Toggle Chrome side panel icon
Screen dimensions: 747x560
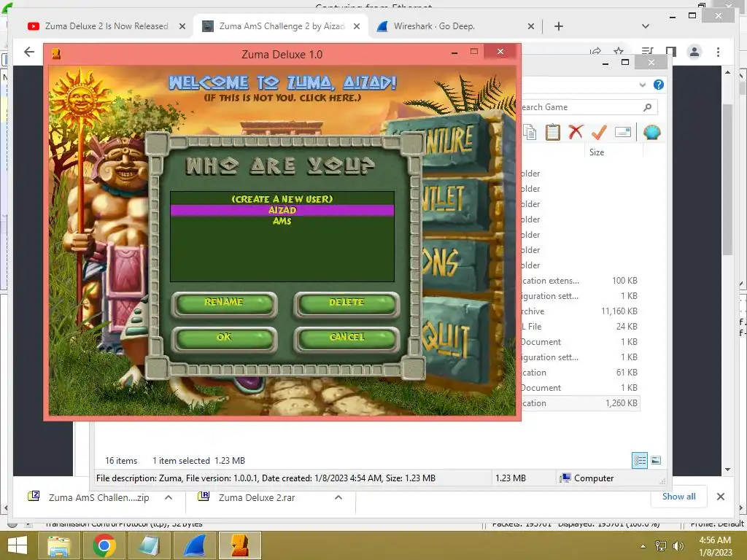tap(671, 52)
